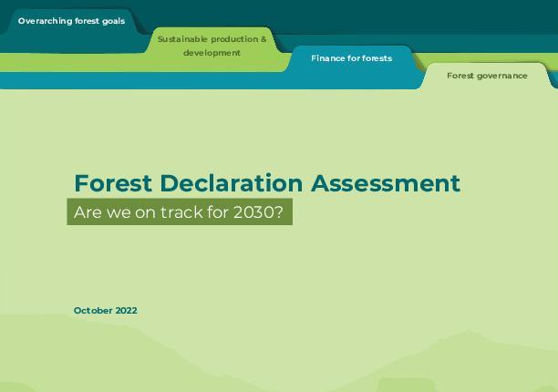Click the word 'Declaration' in the title
This screenshot has height=392, width=558.
click(x=232, y=183)
